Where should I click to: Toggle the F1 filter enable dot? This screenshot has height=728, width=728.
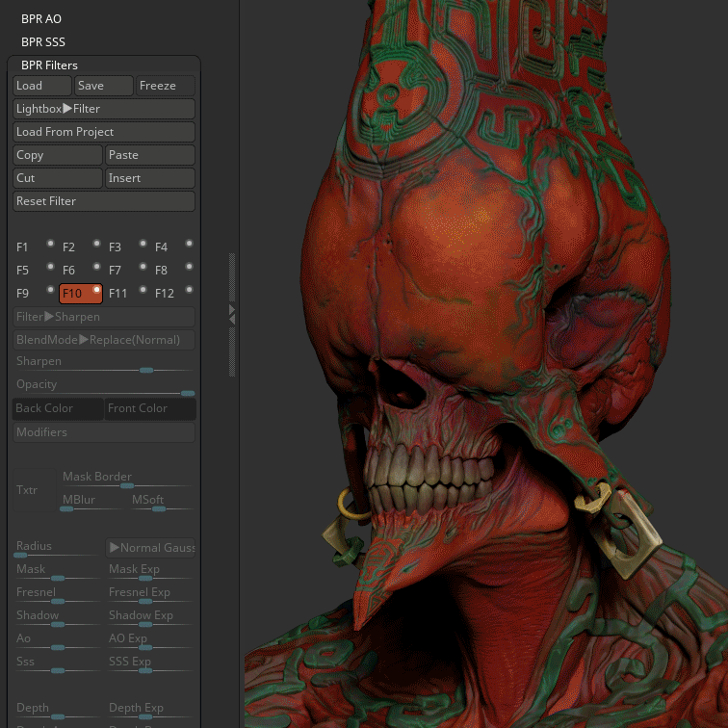coord(50,244)
